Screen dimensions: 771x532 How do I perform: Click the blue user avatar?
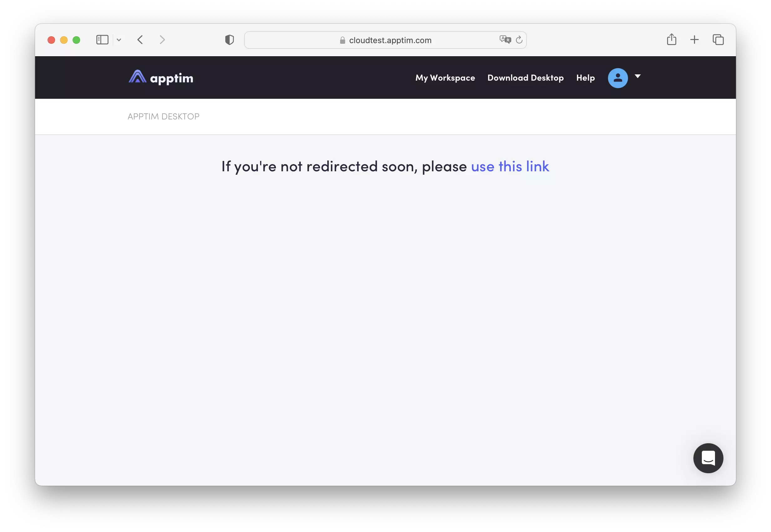click(618, 78)
